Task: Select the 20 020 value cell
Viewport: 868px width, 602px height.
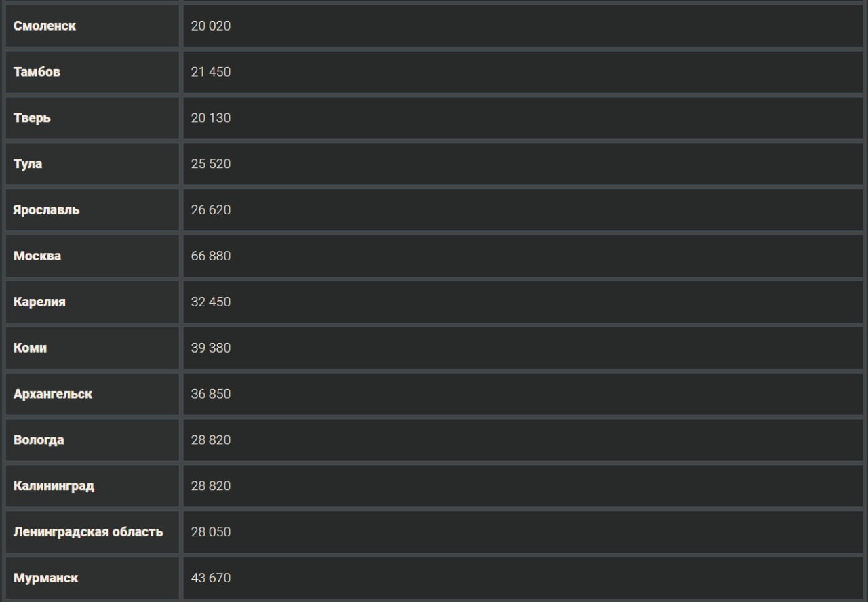Action: (x=211, y=26)
